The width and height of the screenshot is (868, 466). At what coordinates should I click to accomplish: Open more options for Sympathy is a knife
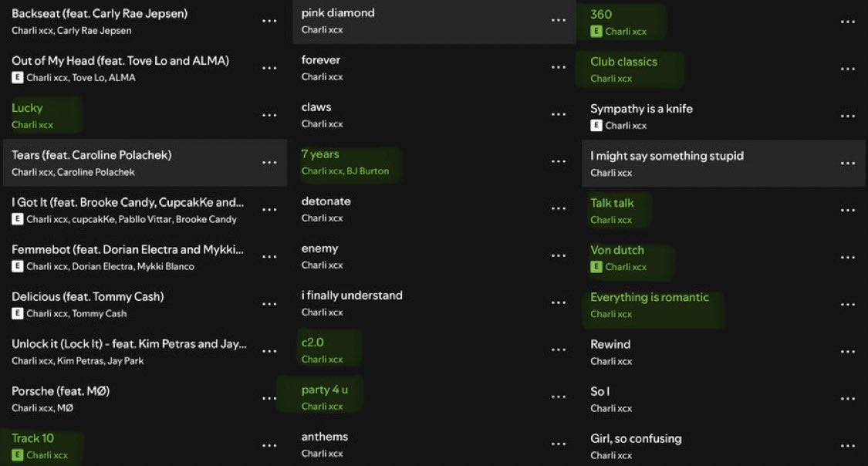(847, 117)
